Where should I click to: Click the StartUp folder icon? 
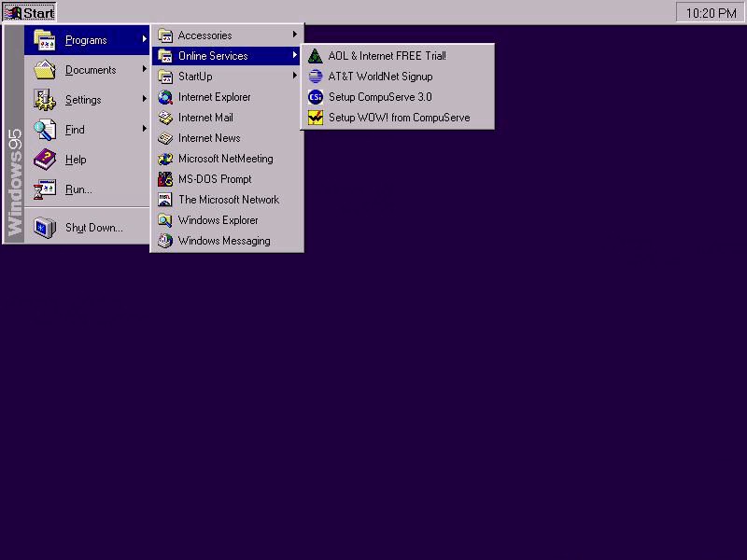165,77
